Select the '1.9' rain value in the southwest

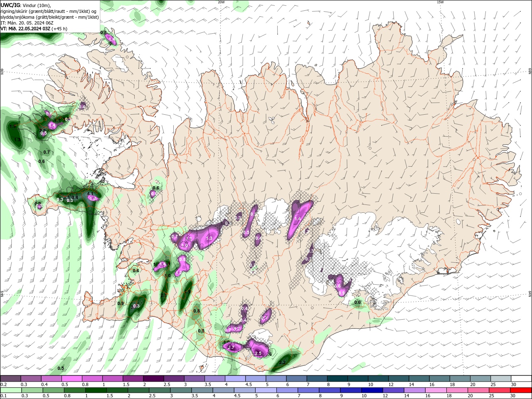[187, 292]
